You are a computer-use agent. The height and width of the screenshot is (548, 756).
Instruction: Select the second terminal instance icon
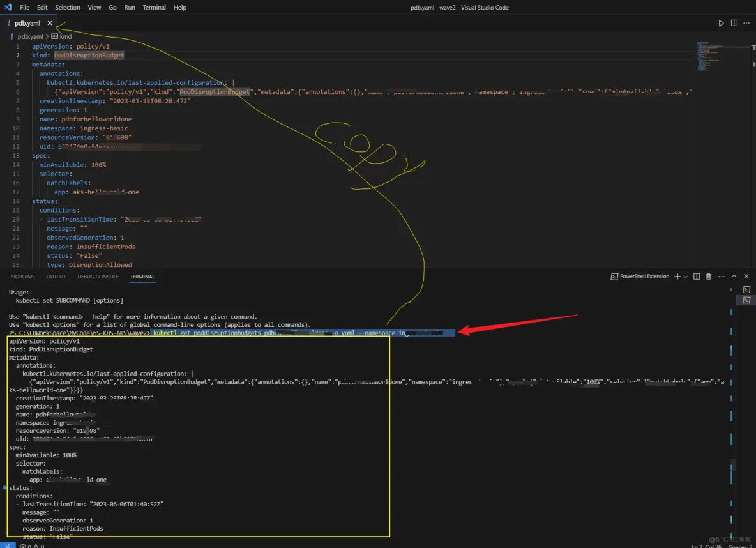pos(746,300)
